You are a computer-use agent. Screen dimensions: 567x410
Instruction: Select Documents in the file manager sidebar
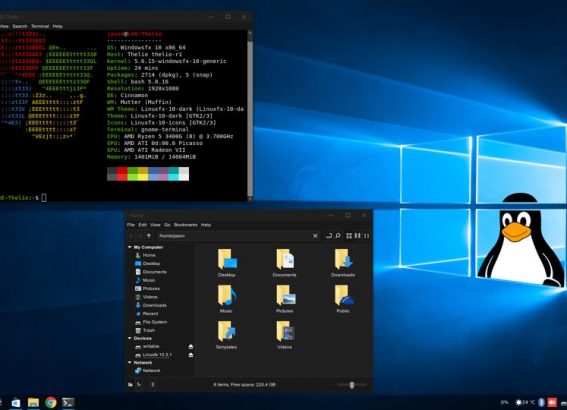click(x=151, y=272)
